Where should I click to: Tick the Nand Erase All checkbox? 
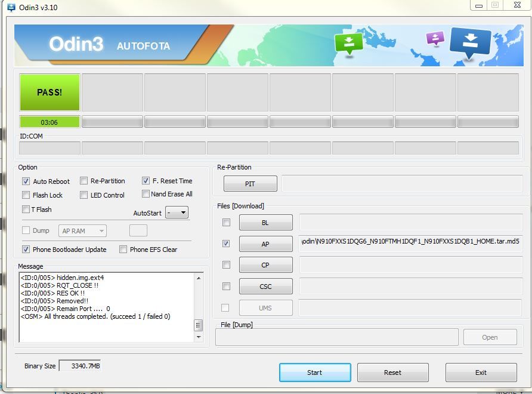[x=146, y=194]
